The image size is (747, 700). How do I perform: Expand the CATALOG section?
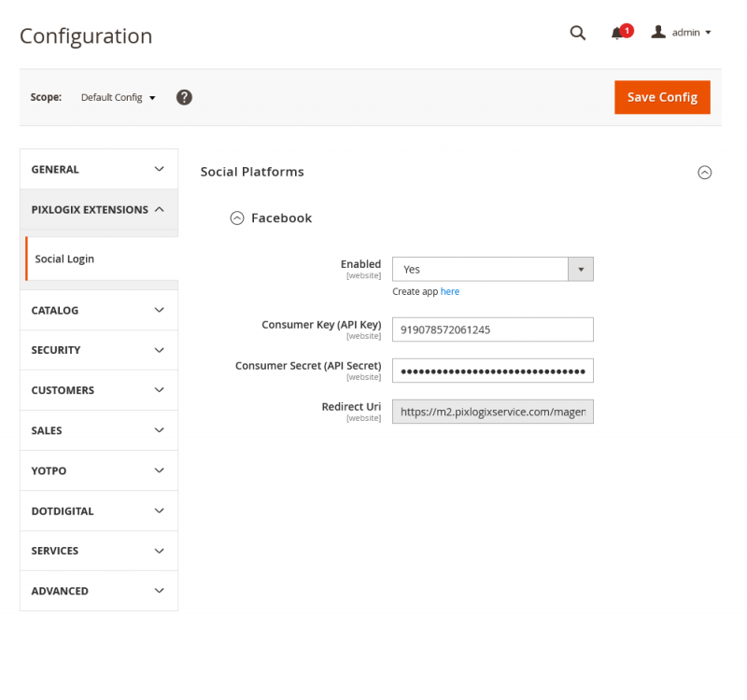98,310
